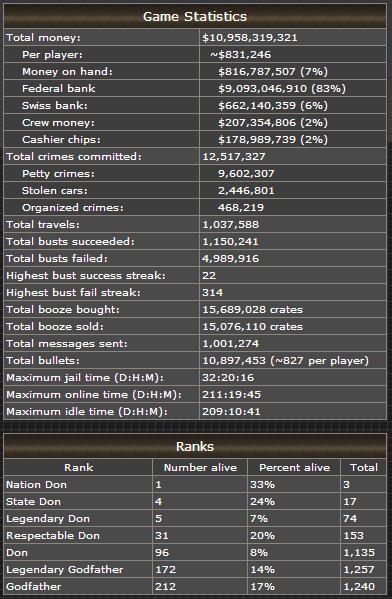Click the Percent alive column header
The width and height of the screenshot is (392, 599).
(x=294, y=468)
